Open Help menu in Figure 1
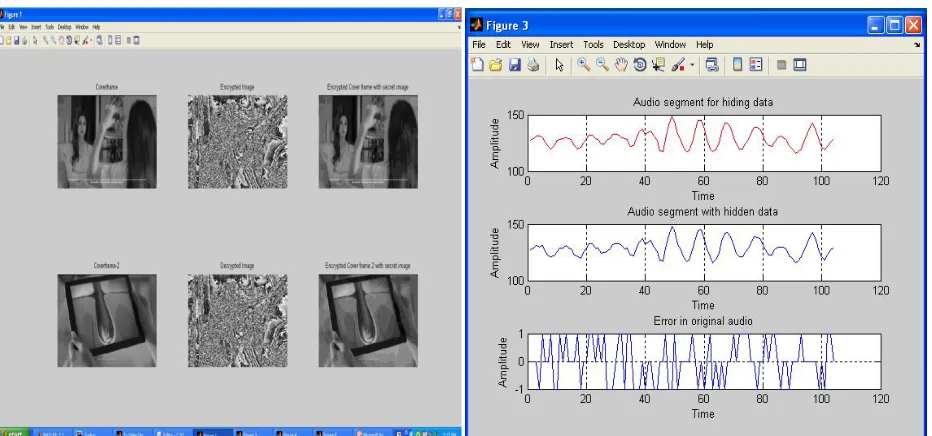 tap(96, 27)
